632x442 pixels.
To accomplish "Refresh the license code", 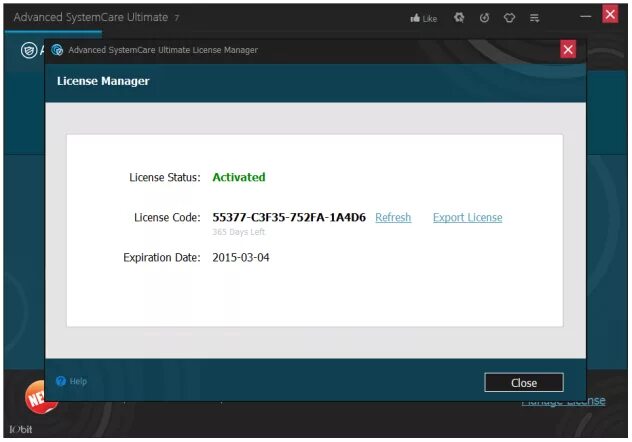I will pyautogui.click(x=393, y=218).
